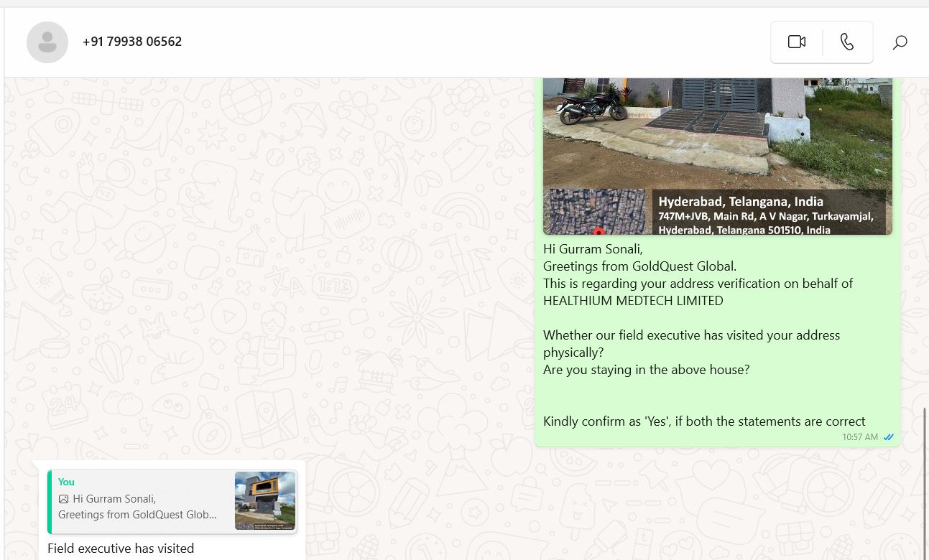Click the 'You' sender label in the quoted reply

point(66,482)
